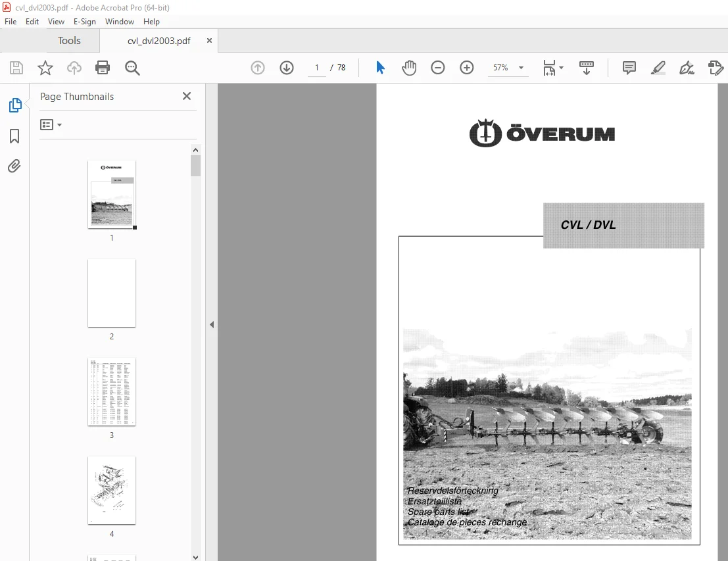This screenshot has width=728, height=561.
Task: Select the Highlight text pen tool
Action: (x=658, y=68)
